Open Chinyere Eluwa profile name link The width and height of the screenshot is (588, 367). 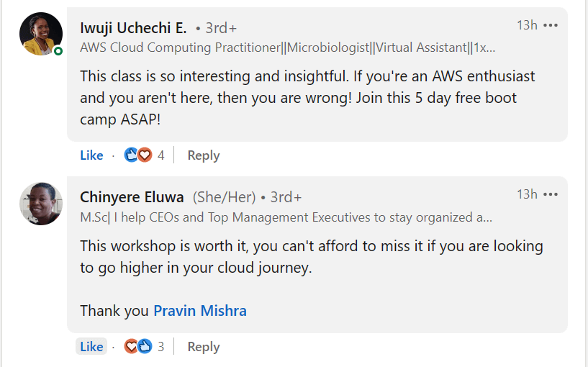click(x=132, y=197)
